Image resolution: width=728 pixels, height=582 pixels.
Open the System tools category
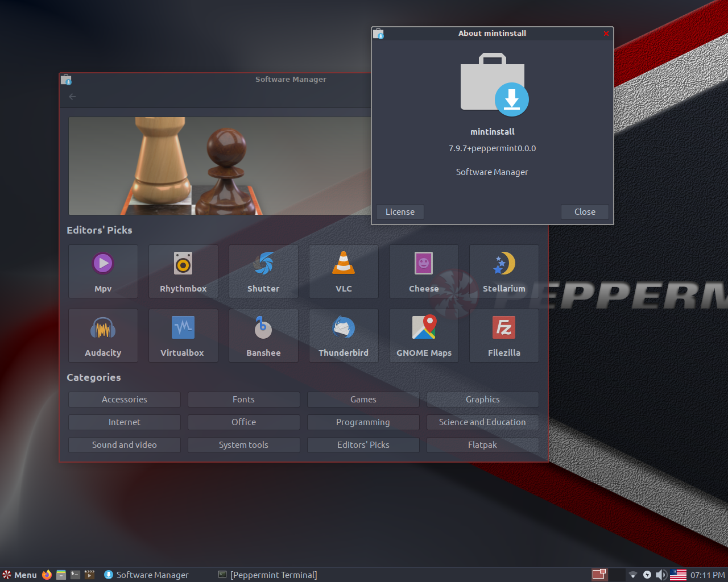click(x=244, y=445)
